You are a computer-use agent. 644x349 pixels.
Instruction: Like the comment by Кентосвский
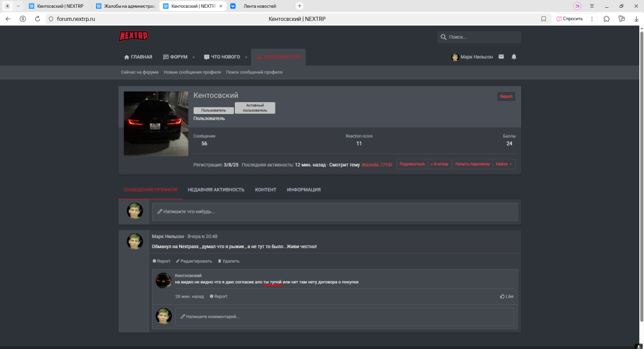506,296
